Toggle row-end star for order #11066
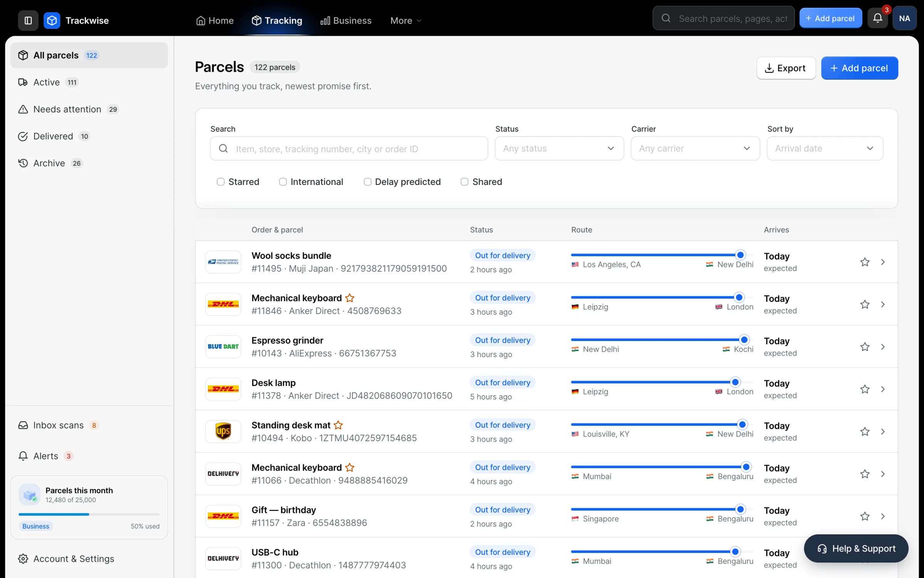Viewport: 924px width, 578px height. coord(865,474)
